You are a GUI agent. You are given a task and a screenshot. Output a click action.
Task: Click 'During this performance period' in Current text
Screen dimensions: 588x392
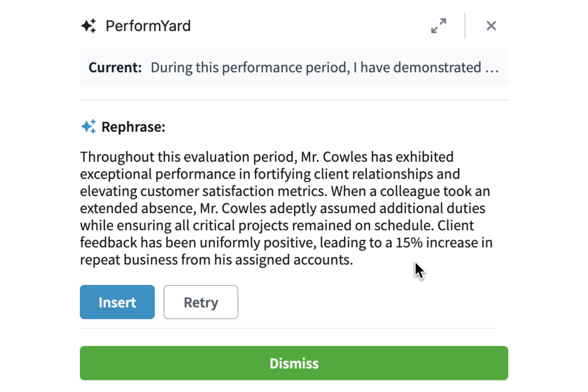(250, 68)
